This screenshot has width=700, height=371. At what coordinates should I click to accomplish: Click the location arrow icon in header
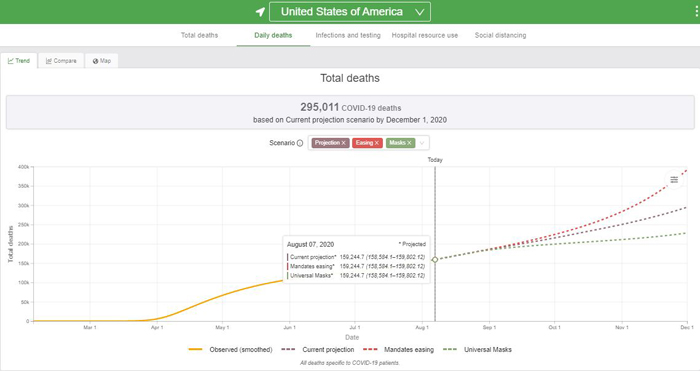tap(260, 12)
